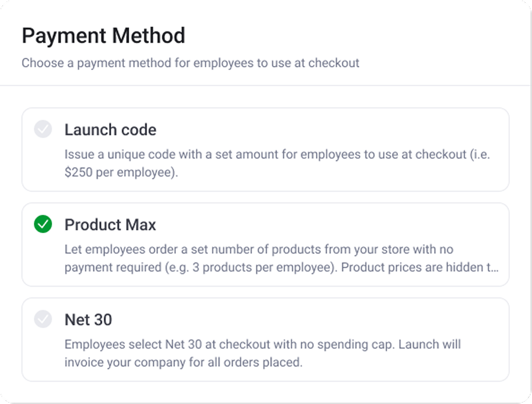The image size is (532, 404).
Task: Select the Net 30 radio circle
Action: pyautogui.click(x=43, y=319)
